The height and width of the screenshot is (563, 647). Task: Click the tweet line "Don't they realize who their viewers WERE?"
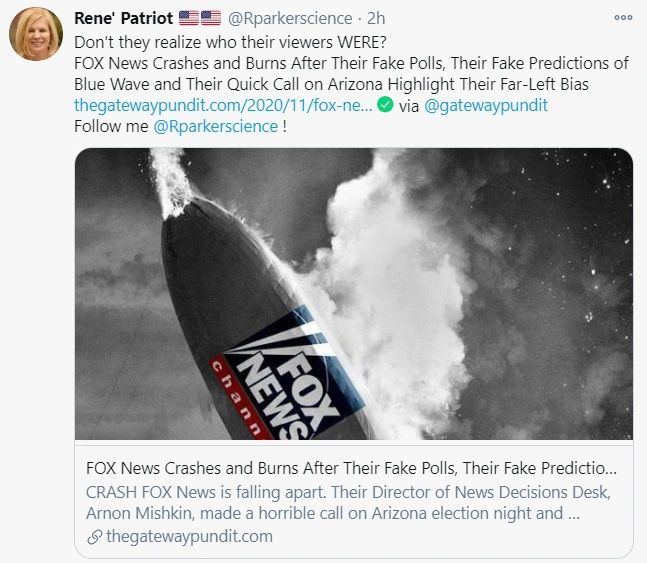point(229,41)
